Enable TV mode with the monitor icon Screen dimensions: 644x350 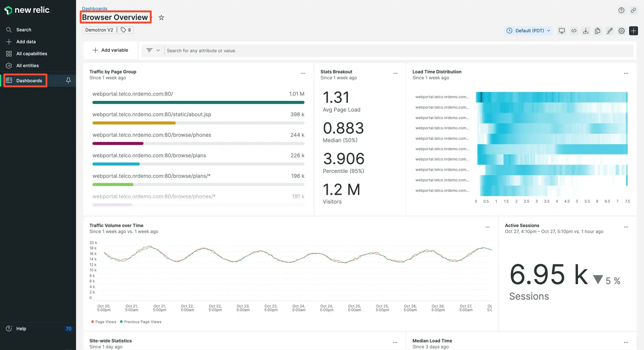coord(561,31)
